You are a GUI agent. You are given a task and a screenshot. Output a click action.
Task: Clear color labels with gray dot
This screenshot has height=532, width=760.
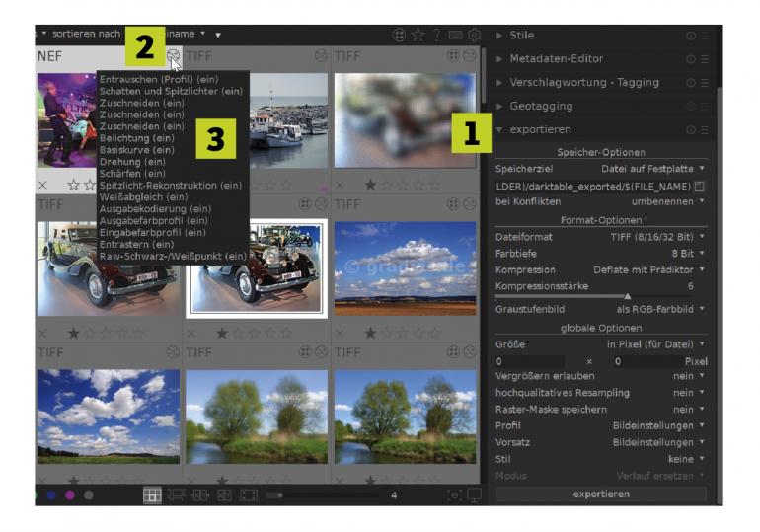tap(89, 495)
